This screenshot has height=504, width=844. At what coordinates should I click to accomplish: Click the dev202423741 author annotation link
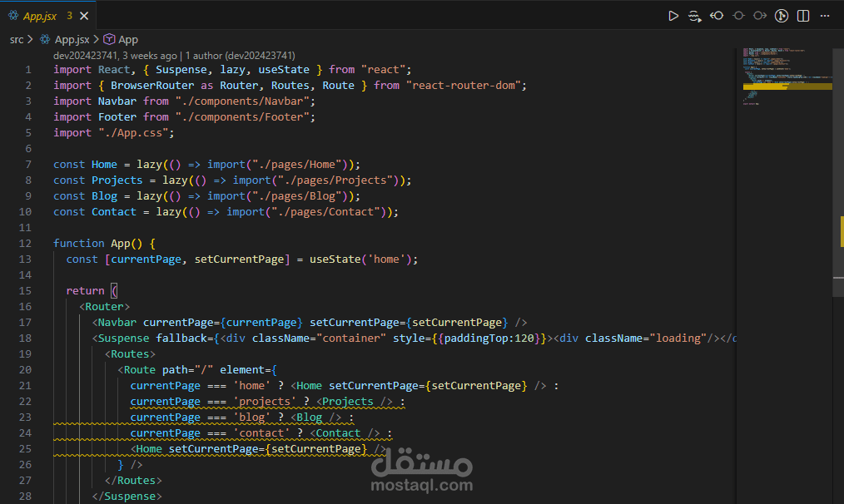[83, 55]
